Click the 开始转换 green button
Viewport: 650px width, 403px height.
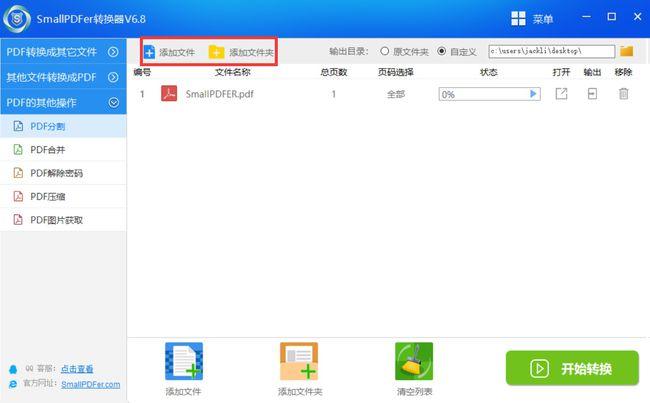pyautogui.click(x=572, y=368)
